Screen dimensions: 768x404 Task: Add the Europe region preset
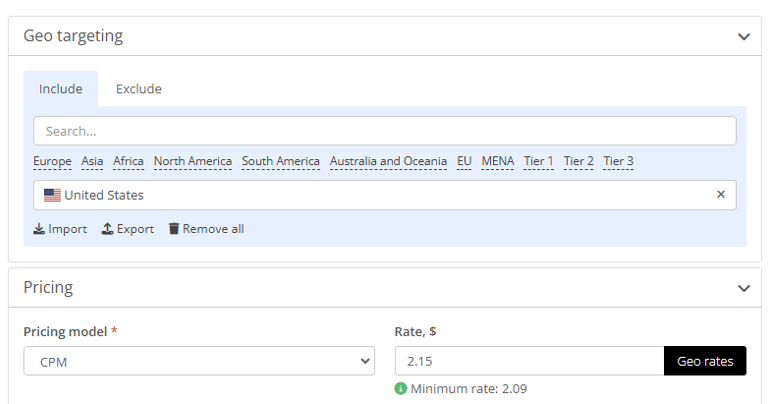[x=52, y=161]
